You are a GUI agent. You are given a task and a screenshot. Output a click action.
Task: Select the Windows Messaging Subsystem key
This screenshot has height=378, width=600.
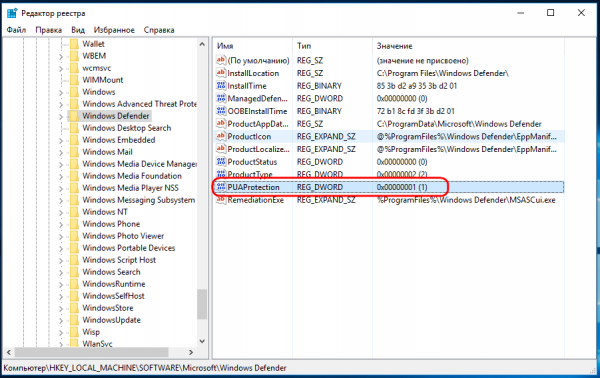tap(139, 200)
